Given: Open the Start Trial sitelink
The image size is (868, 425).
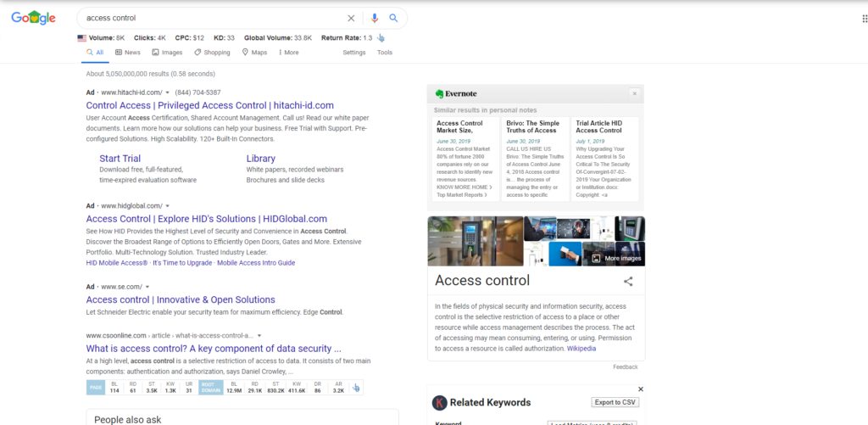Looking at the screenshot, I should click(120, 159).
